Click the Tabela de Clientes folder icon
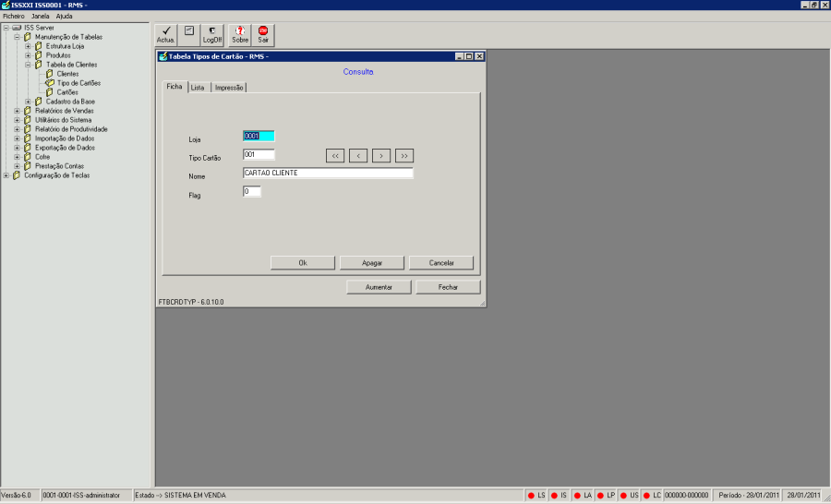The width and height of the screenshot is (831, 504). [x=39, y=65]
